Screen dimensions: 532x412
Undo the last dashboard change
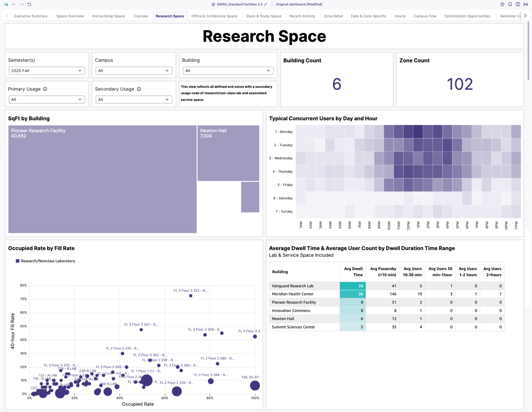point(14,4)
